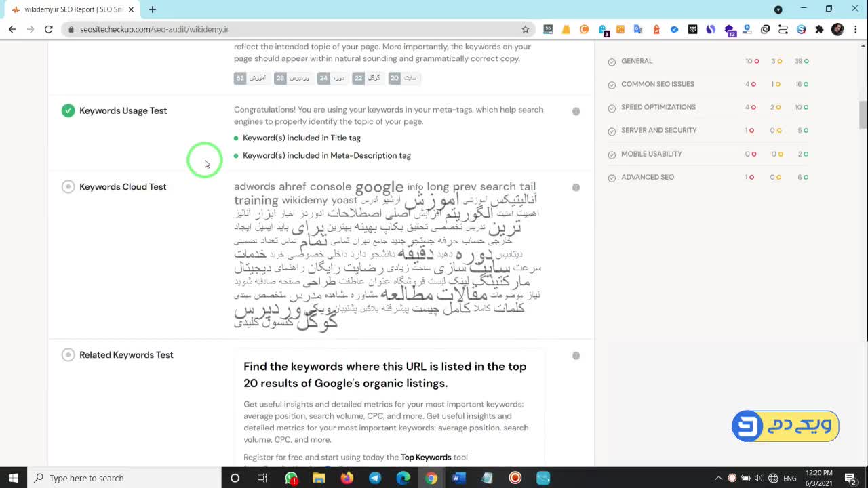Open the Chrome extensions puzzle icon

point(819,29)
